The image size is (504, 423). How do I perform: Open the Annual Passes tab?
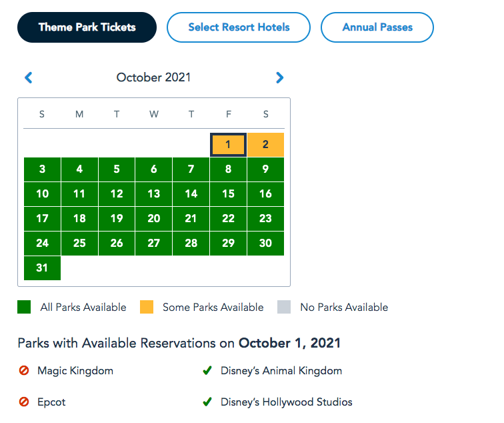coord(377,27)
